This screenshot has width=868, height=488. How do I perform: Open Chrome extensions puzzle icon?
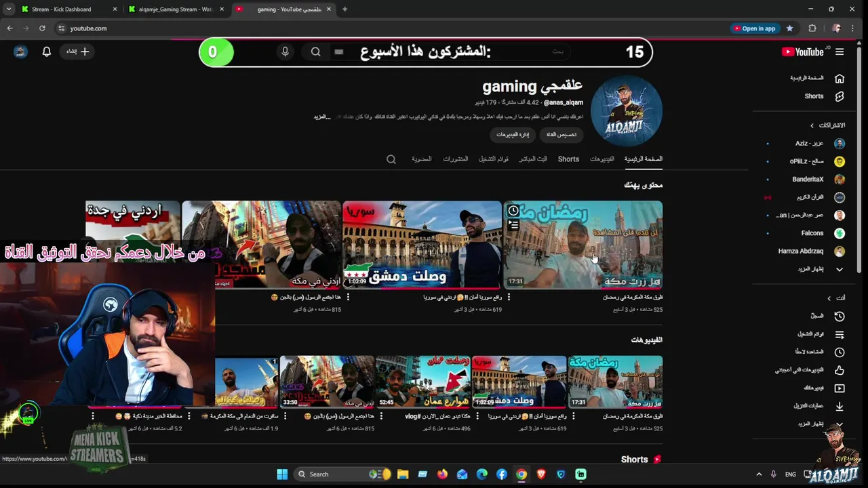(x=812, y=28)
